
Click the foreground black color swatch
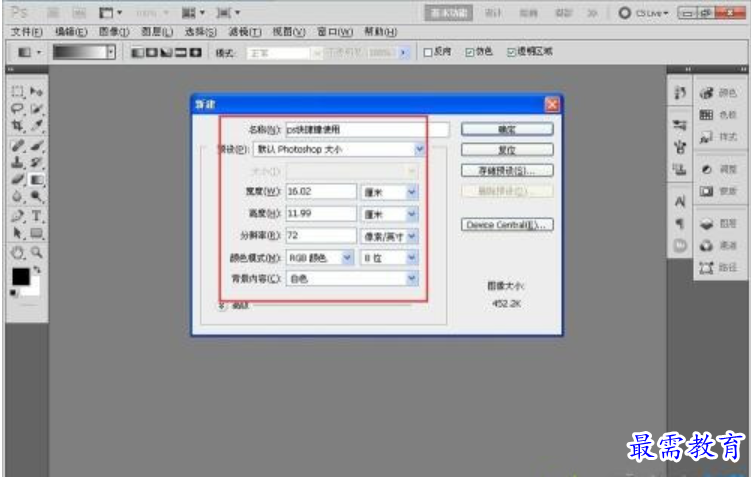[21, 276]
